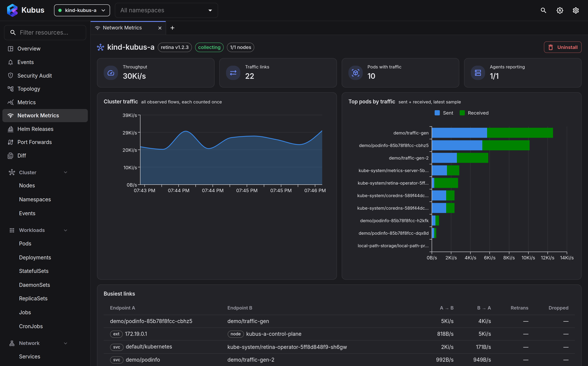Click the Dropped column header
This screenshot has height=366, width=588.
(558, 308)
